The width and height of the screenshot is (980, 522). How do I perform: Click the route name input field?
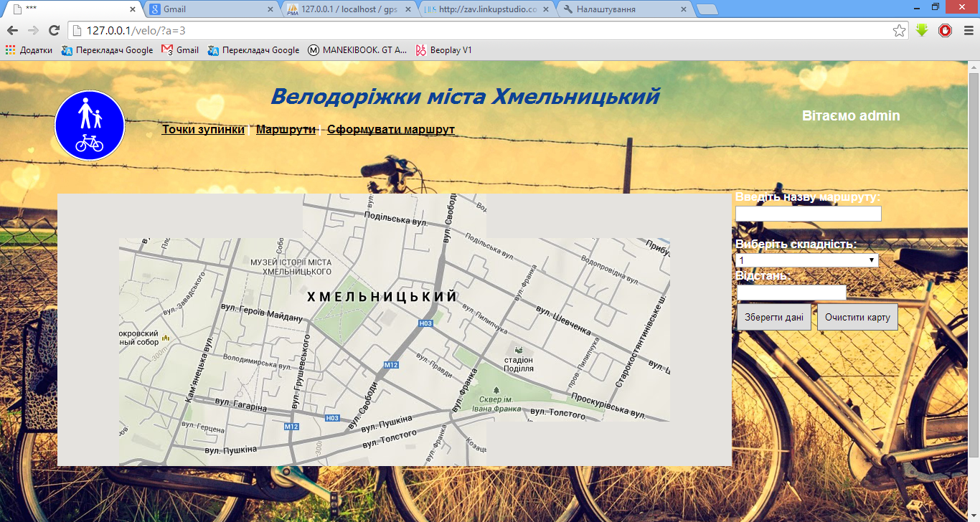click(x=809, y=214)
